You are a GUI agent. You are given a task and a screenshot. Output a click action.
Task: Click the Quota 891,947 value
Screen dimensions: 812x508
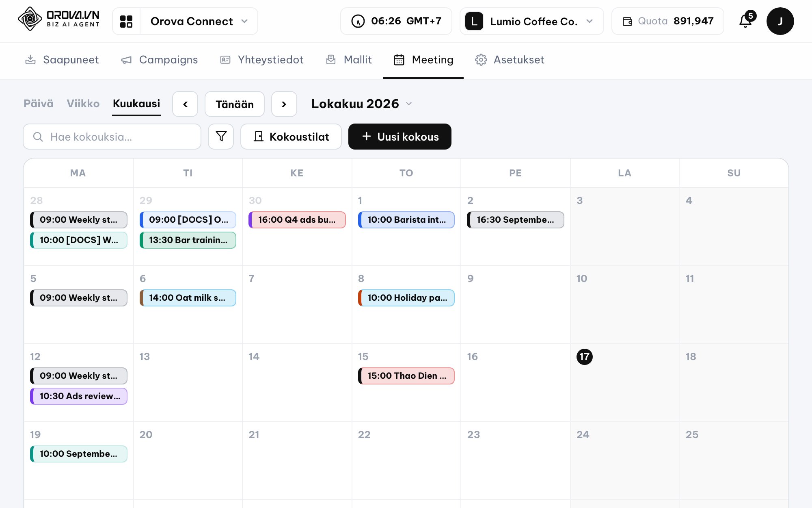click(693, 21)
